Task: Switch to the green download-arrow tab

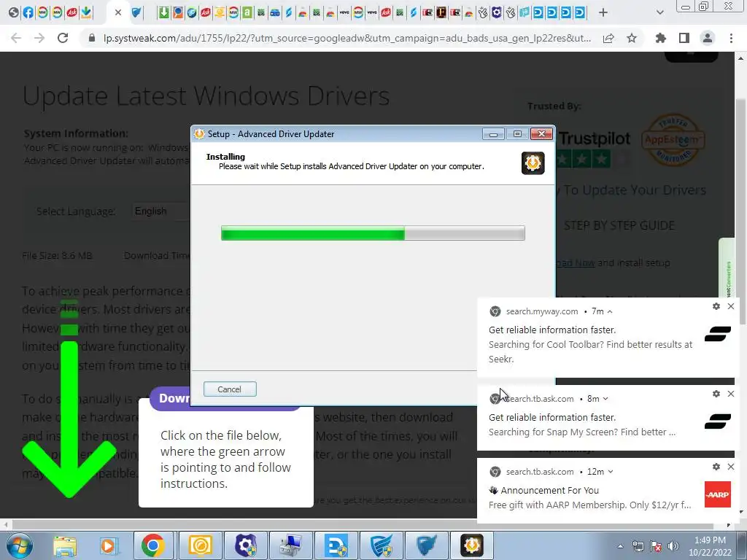Action: point(163,12)
